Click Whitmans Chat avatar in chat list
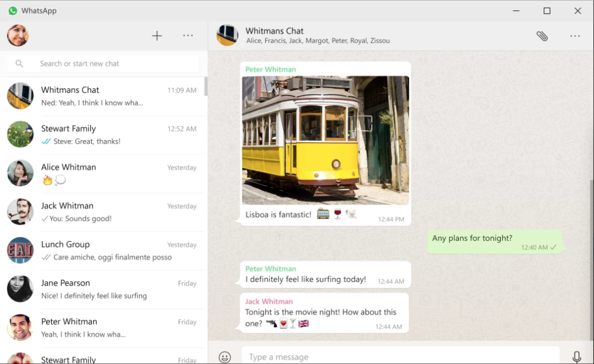The height and width of the screenshot is (364, 594). (21, 96)
